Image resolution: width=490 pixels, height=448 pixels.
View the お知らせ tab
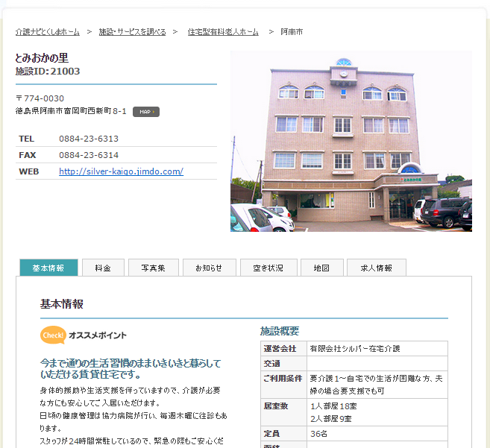(209, 268)
